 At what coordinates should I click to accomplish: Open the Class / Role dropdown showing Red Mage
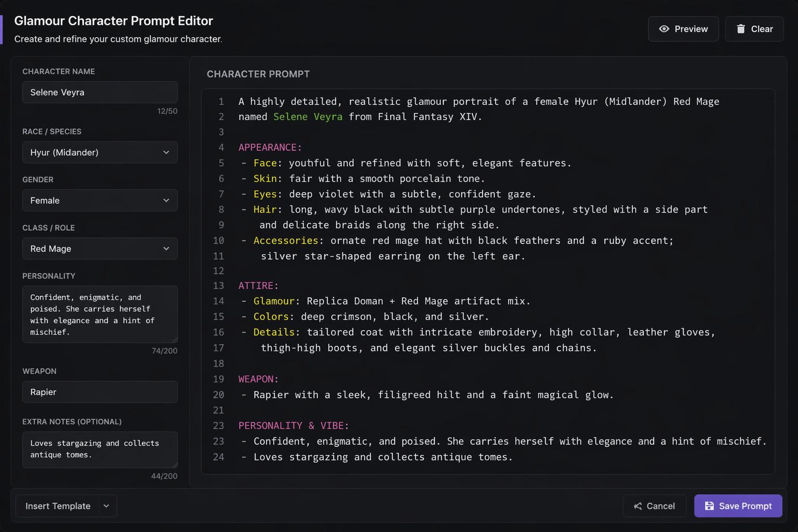pyautogui.click(x=100, y=249)
